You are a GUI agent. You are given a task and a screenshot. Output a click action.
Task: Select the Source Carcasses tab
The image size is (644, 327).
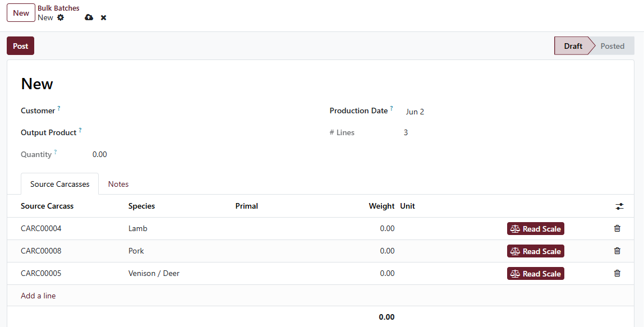click(60, 184)
